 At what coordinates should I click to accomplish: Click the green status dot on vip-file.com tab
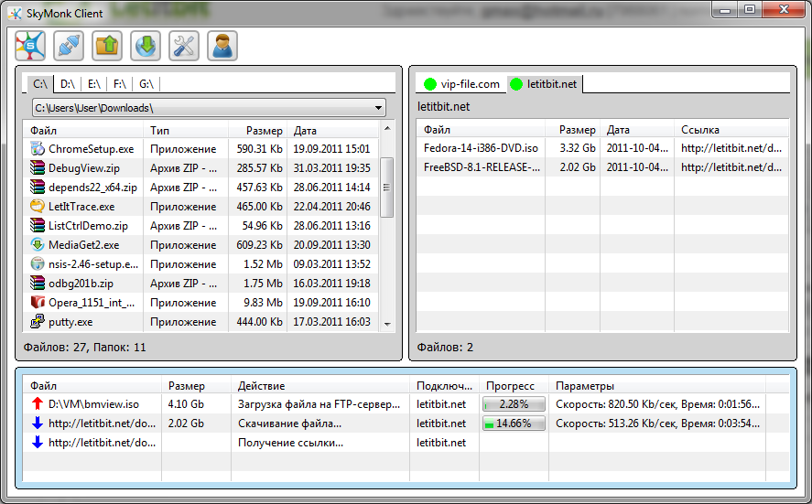tap(430, 84)
